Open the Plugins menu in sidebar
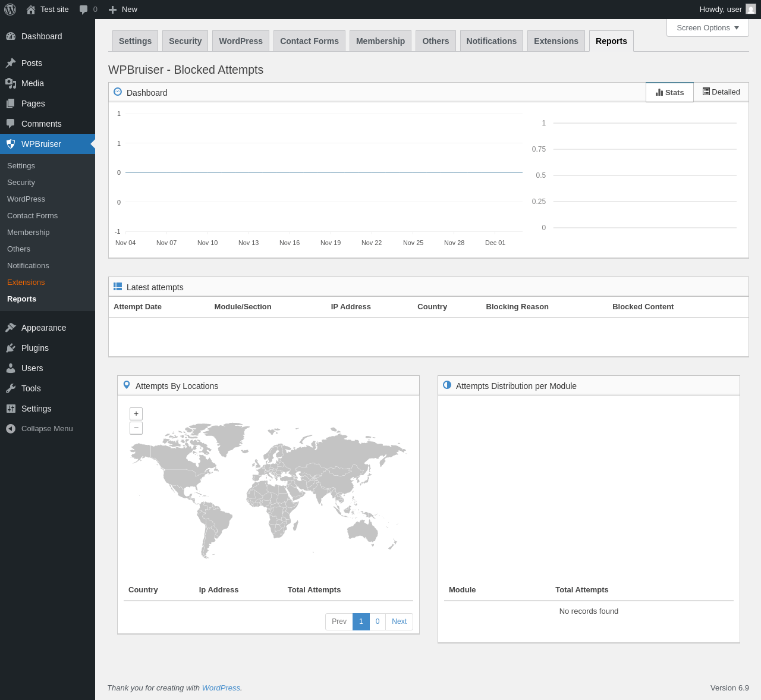 (34, 348)
